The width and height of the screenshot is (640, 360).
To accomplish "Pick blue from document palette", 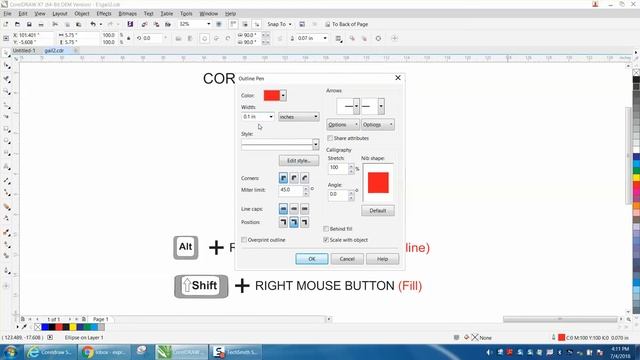I will 45,327.
